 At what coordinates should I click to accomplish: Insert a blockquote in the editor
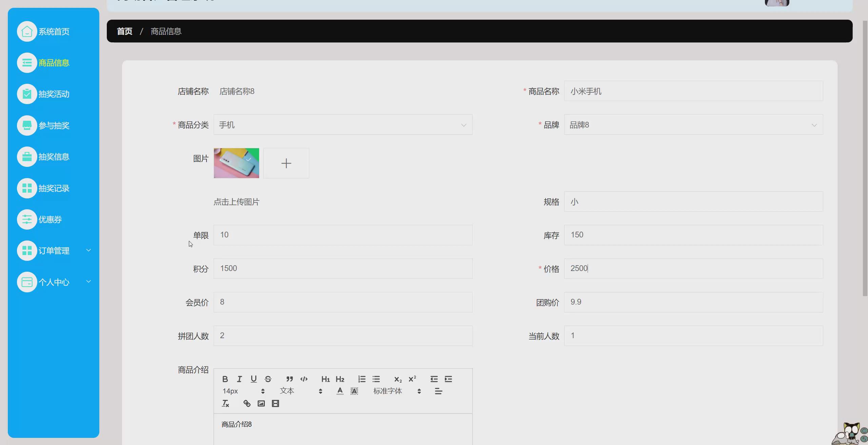(289, 379)
